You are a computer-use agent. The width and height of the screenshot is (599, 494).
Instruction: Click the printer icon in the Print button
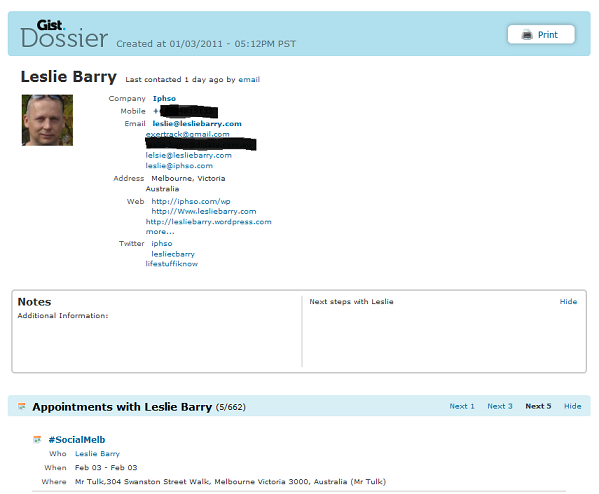click(x=527, y=35)
